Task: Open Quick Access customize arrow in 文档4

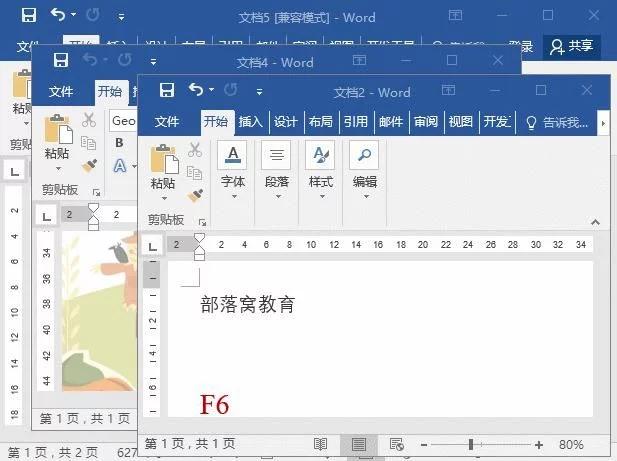Action: coord(153,62)
